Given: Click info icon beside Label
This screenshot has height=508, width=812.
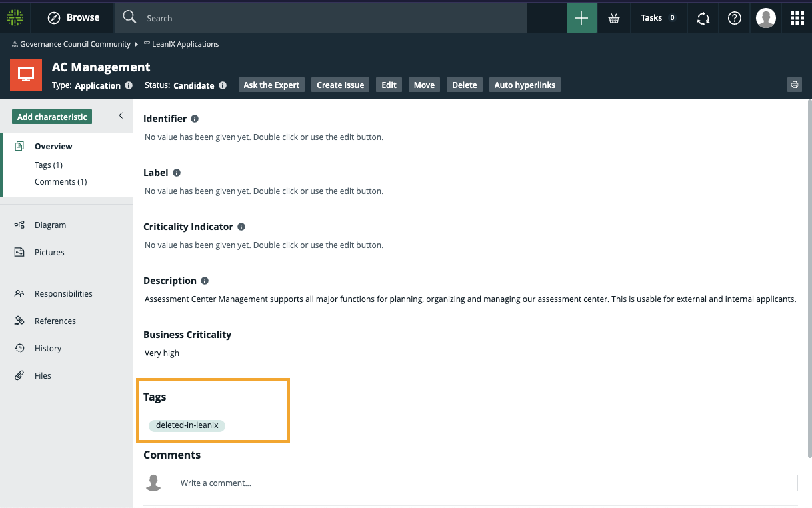Looking at the screenshot, I should click(x=177, y=173).
